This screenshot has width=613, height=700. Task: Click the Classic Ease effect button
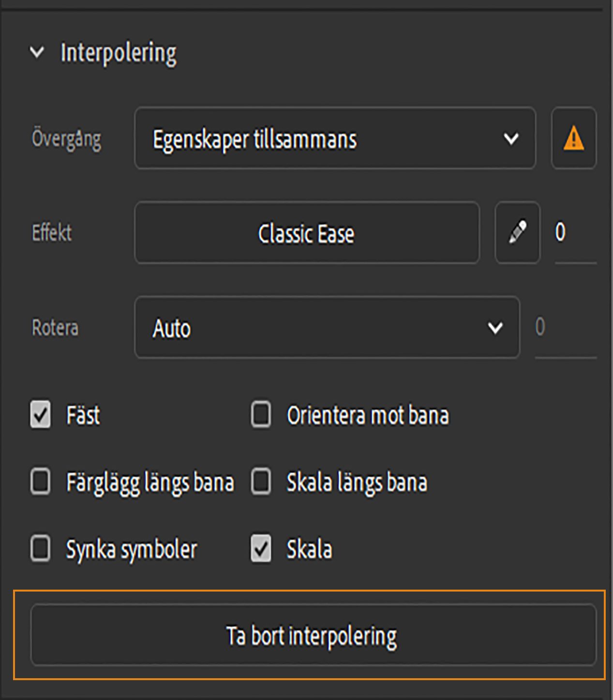pos(307,233)
